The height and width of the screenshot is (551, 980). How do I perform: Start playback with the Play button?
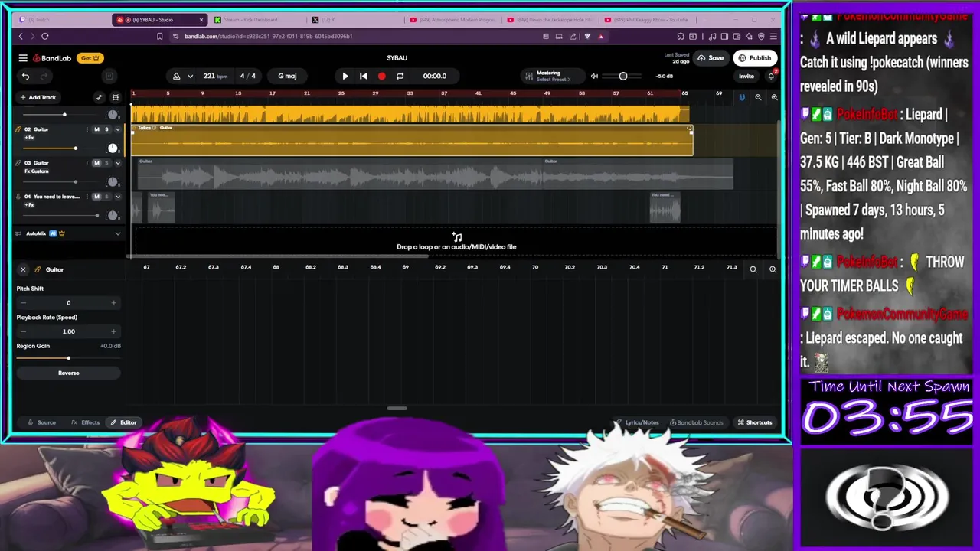point(345,76)
